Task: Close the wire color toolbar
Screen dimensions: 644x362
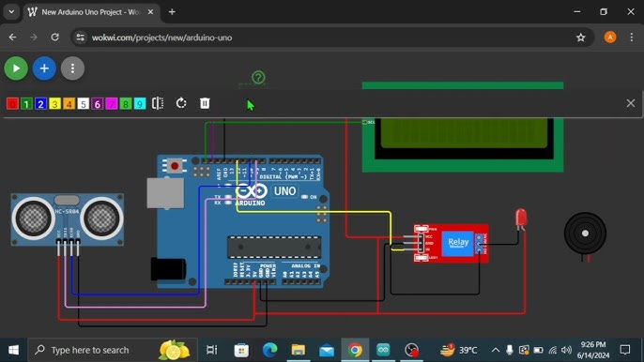Action: coord(631,103)
